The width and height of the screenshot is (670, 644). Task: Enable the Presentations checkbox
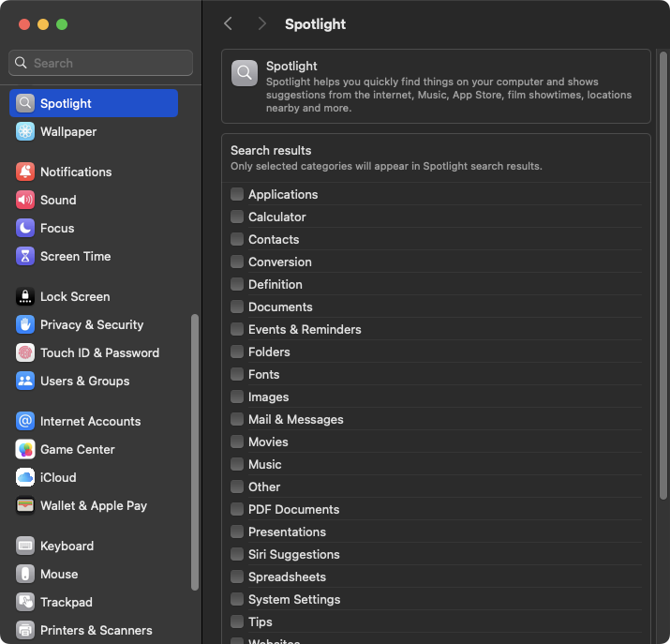237,532
